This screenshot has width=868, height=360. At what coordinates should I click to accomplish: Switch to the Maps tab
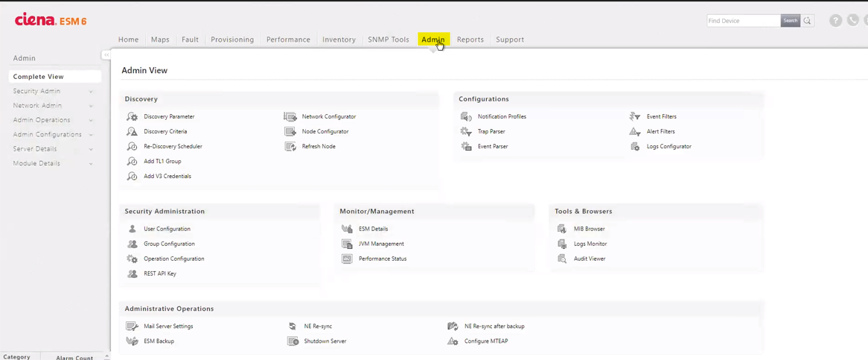[x=160, y=40]
